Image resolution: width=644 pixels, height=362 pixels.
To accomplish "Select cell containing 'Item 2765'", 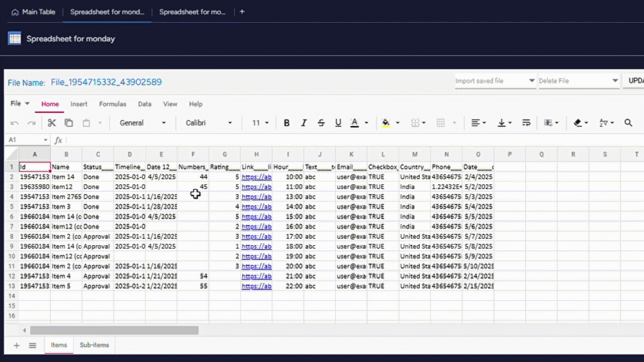I will tap(66, 197).
